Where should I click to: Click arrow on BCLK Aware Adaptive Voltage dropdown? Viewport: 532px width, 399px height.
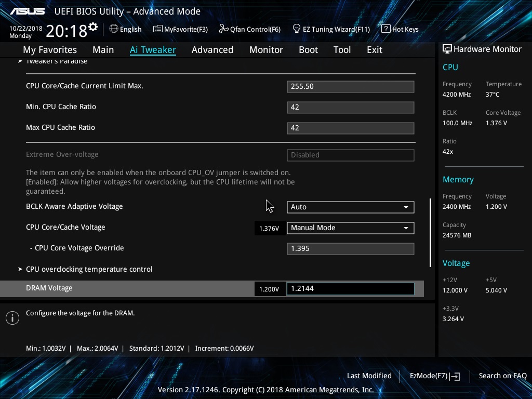[406, 207]
